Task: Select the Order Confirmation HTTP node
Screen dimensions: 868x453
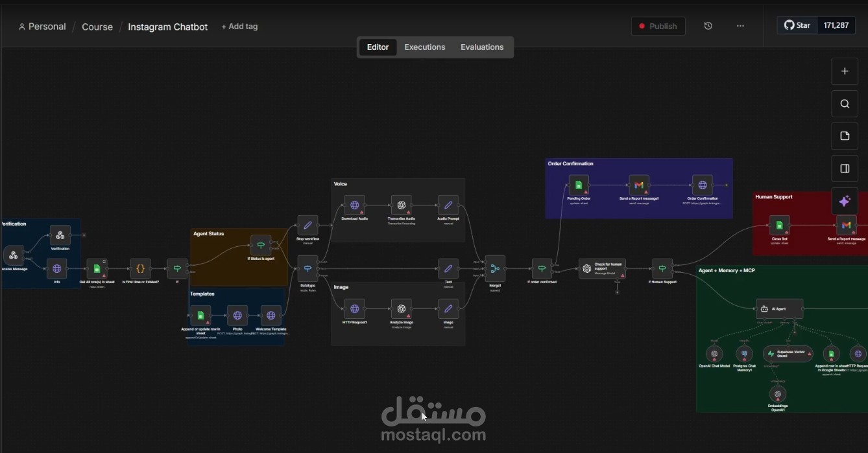Action: point(702,185)
